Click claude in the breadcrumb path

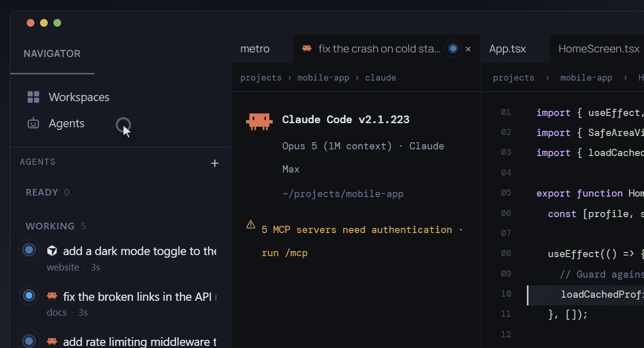coord(381,78)
